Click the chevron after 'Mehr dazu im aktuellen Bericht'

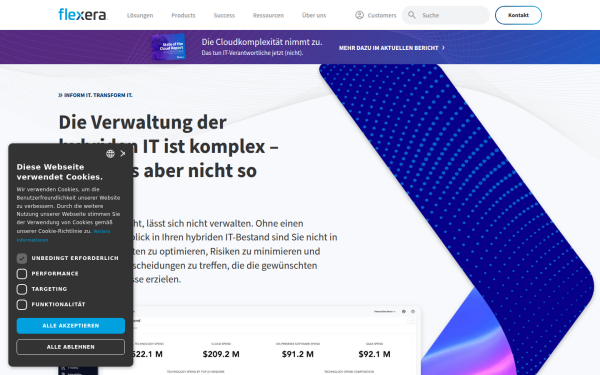pos(443,48)
